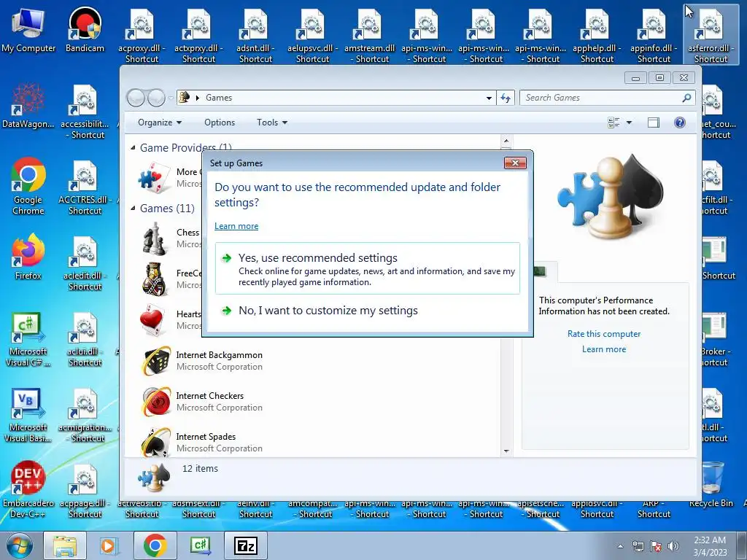Click the change view icon

[614, 122]
